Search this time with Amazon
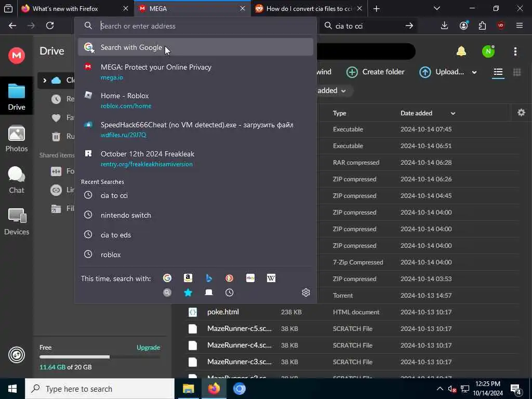The height and width of the screenshot is (399, 532). click(x=188, y=278)
